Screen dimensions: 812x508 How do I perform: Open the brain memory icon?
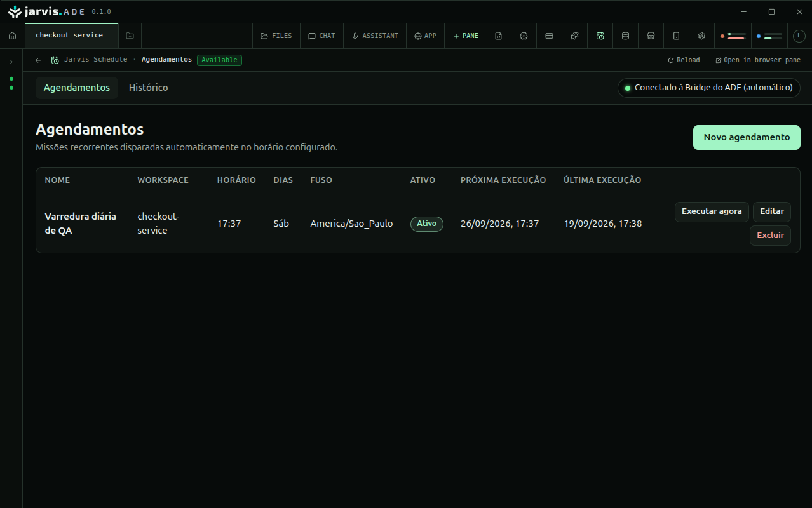[524, 36]
